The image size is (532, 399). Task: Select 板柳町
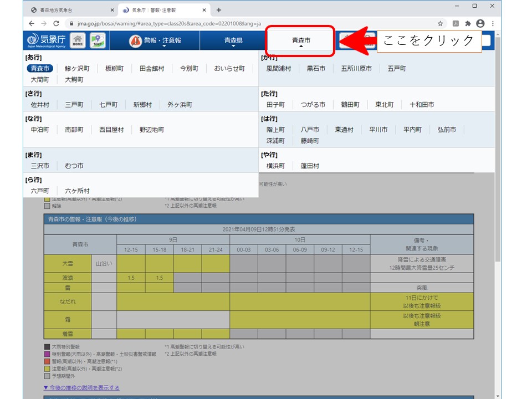tap(114, 68)
